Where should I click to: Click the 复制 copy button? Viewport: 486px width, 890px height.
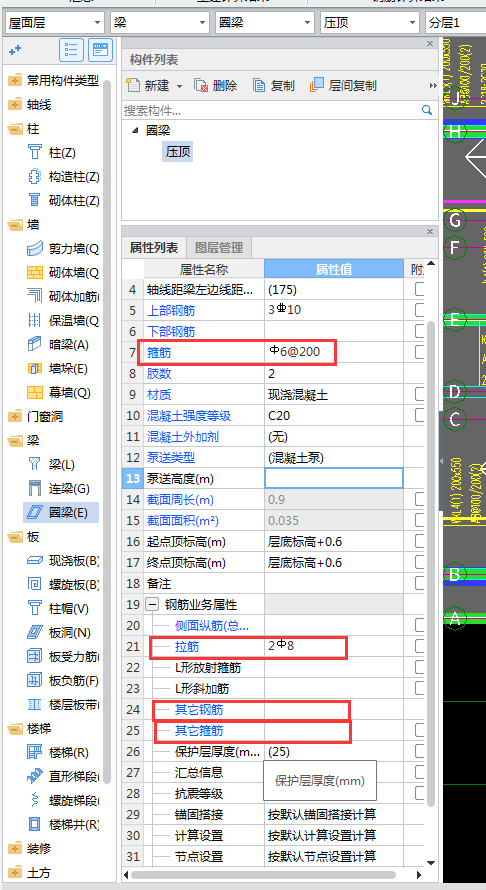(274, 86)
